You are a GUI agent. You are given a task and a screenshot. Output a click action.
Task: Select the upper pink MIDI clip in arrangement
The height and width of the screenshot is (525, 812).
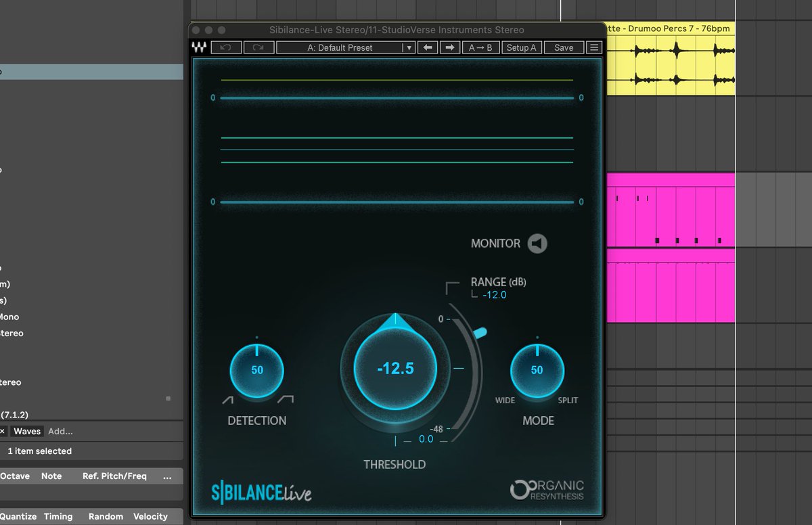(671, 210)
